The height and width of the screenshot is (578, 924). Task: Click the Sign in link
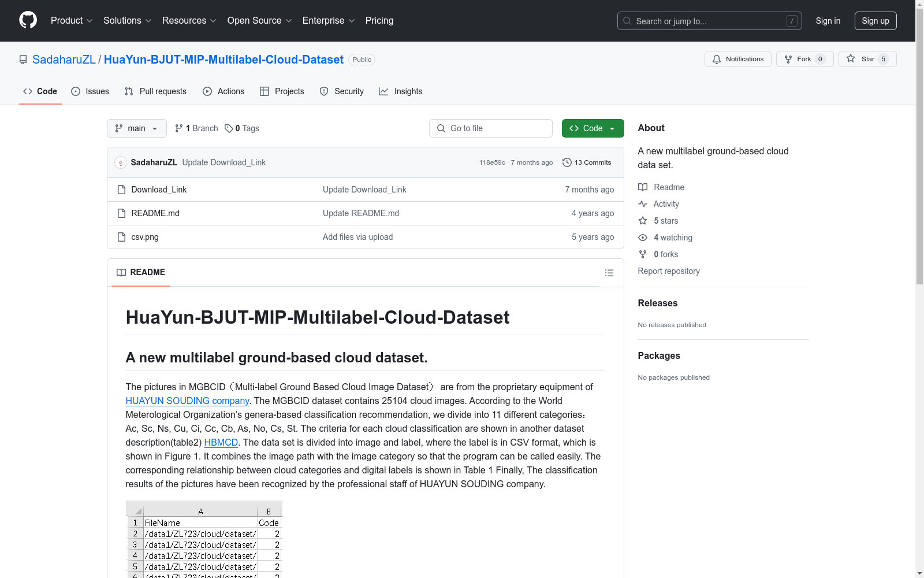tap(828, 21)
